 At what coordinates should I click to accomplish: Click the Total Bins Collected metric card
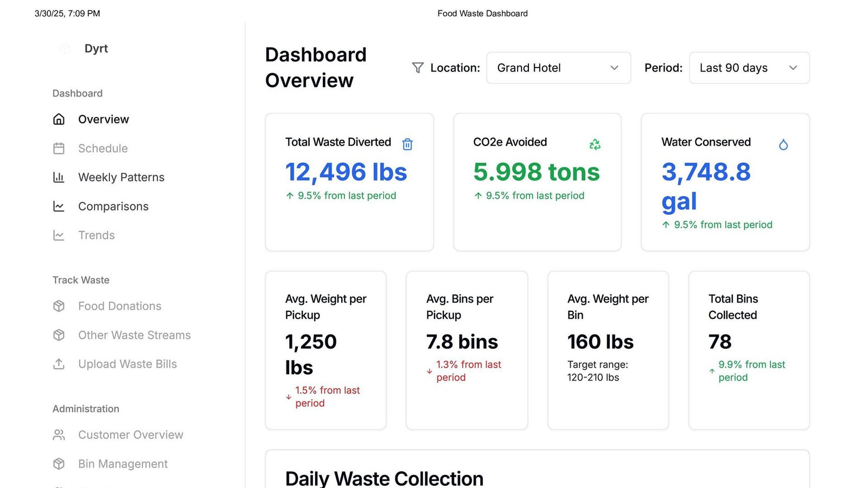click(749, 350)
